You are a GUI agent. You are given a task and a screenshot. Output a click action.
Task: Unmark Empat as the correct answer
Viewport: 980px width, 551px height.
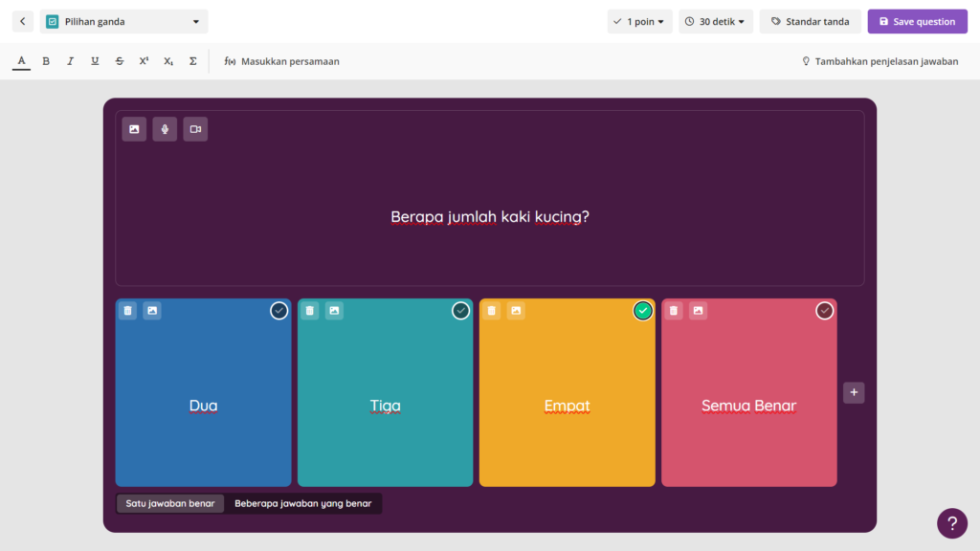tap(642, 311)
